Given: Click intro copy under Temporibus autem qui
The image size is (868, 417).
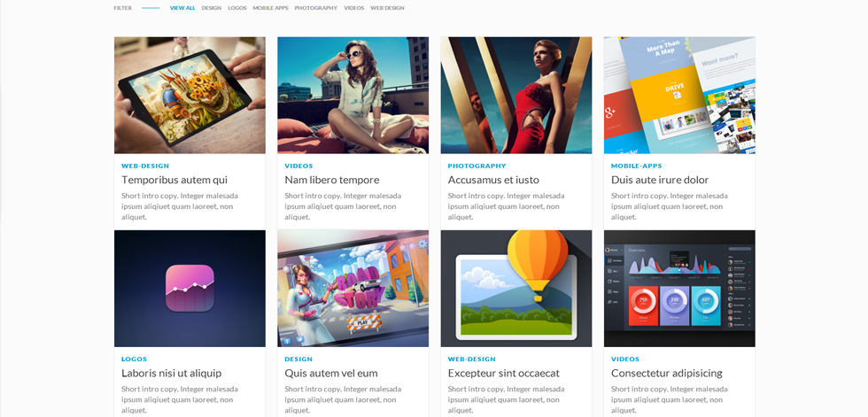Looking at the screenshot, I should (x=180, y=206).
